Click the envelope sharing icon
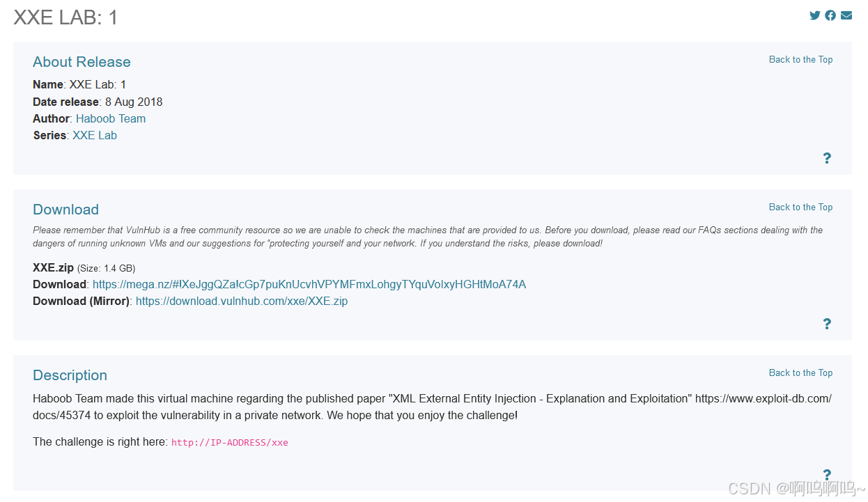The width and height of the screenshot is (868, 502). [x=846, y=15]
